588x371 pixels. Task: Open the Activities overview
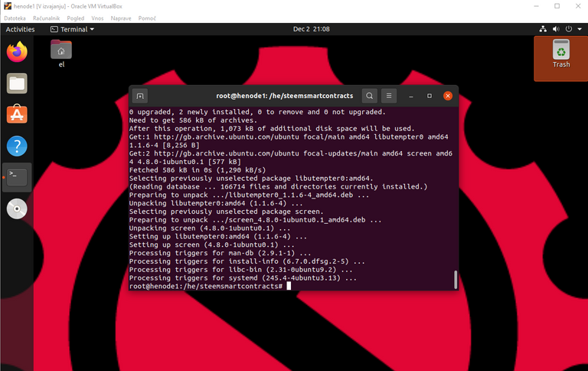click(x=20, y=29)
